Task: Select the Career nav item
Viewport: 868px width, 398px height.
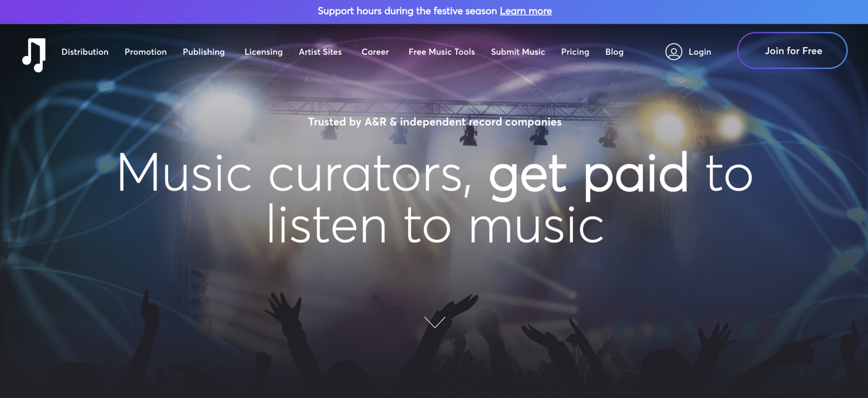Action: (x=375, y=52)
